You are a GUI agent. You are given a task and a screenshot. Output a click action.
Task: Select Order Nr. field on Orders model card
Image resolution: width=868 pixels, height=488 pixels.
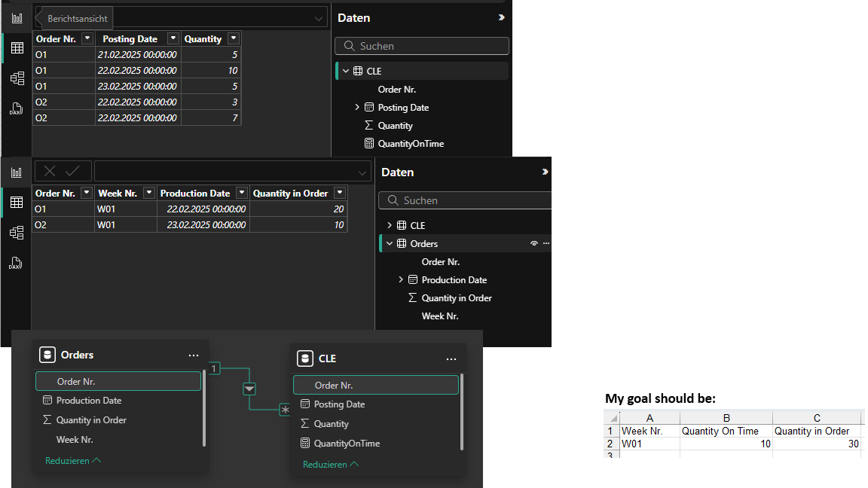118,381
